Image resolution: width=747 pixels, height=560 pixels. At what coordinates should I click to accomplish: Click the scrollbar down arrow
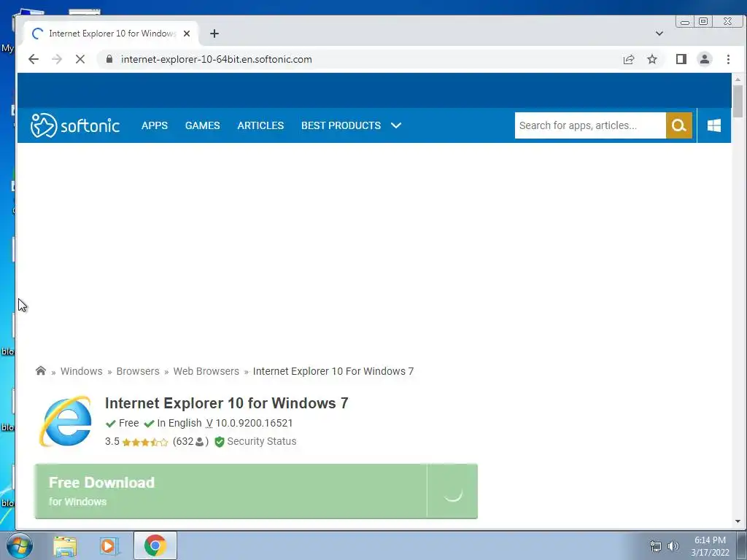coord(738,521)
